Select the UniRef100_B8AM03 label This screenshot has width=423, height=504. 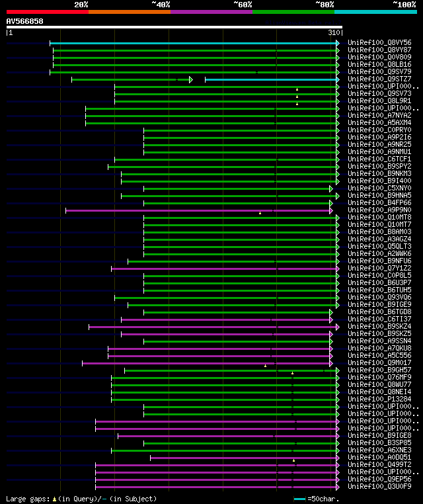[x=379, y=231]
